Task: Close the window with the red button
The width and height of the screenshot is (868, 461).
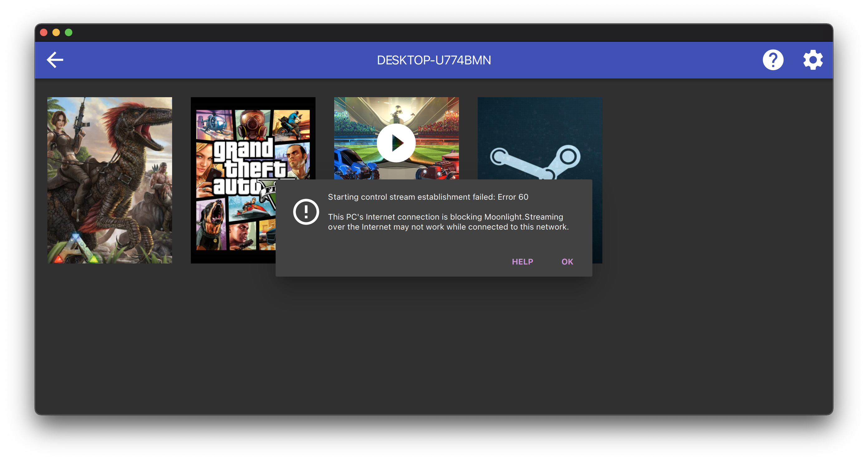Action: tap(44, 32)
